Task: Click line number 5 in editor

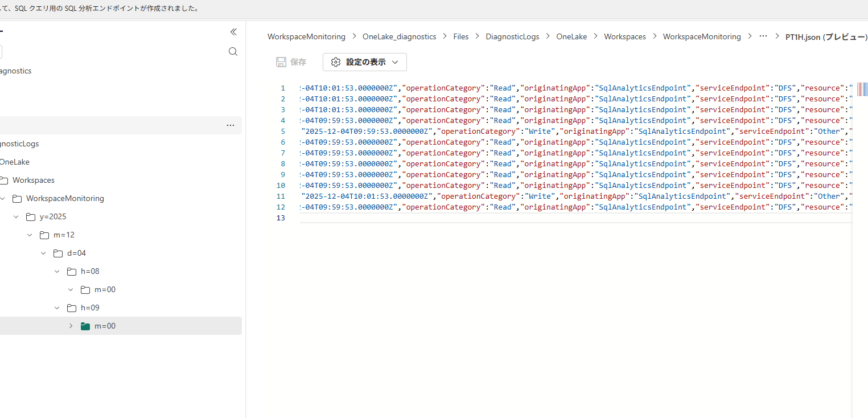Action: (x=283, y=132)
